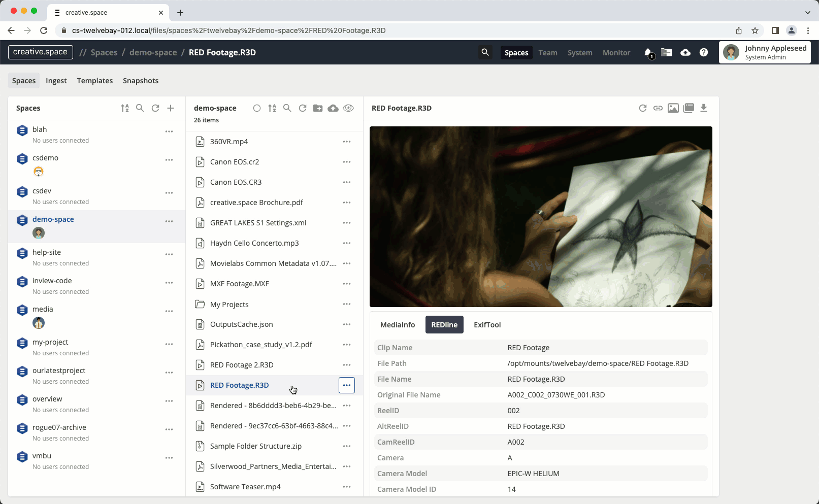The image size is (819, 504).
Task: Open the help question mark icon
Action: tap(704, 52)
